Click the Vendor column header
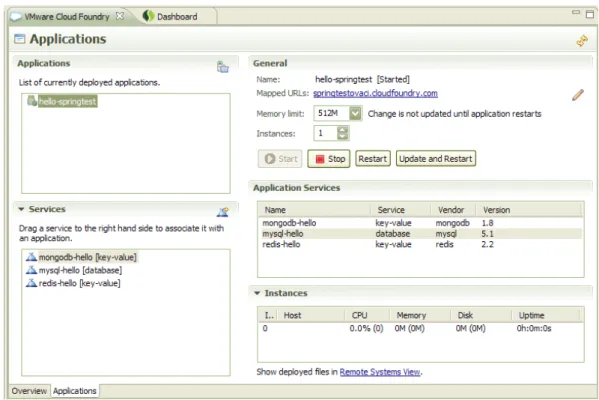599x400 pixels. pyautogui.click(x=453, y=210)
